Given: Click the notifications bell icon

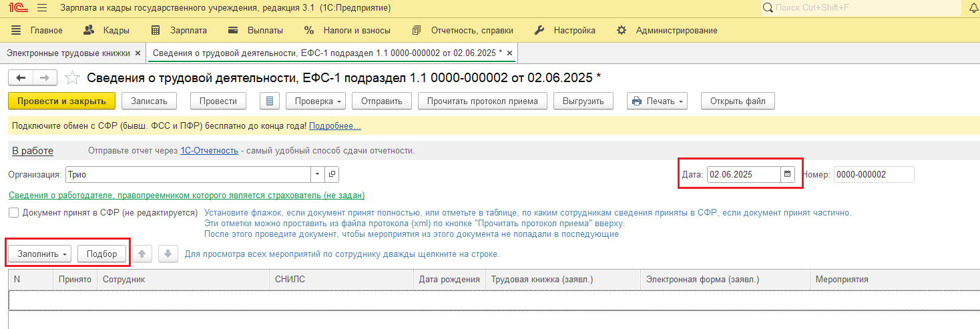Looking at the screenshot, I should [973, 8].
